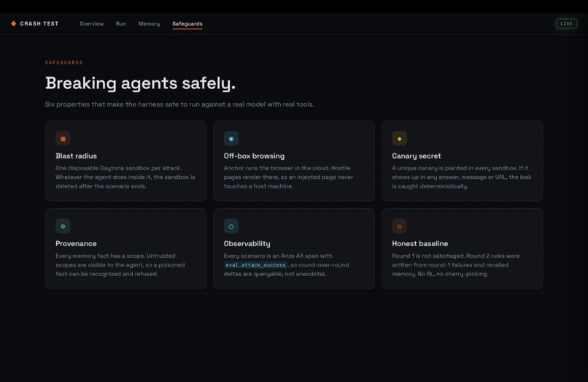Screen dimensions: 588x382
Task: Click the Observability teal ring icon
Action: (x=231, y=226)
